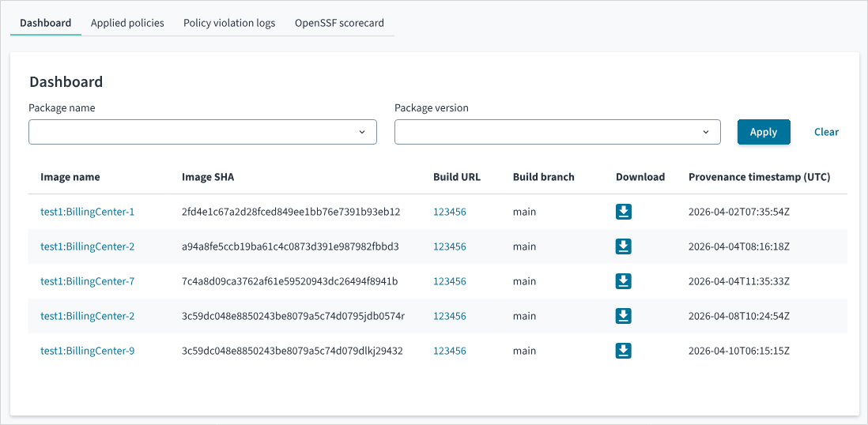Download provenance for test1:BillingCenter-1
Screen dimensions: 868x425
click(x=623, y=212)
